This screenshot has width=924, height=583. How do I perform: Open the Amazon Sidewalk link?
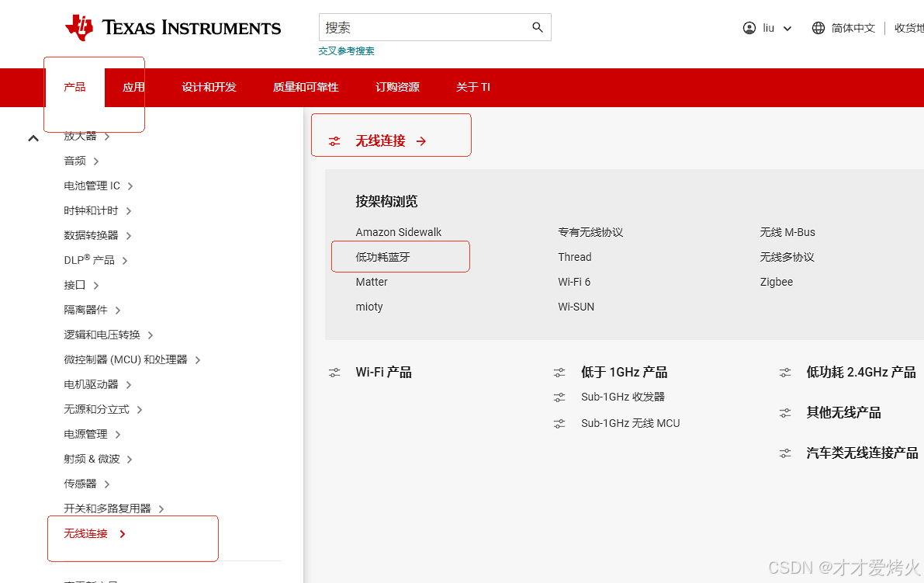point(398,232)
